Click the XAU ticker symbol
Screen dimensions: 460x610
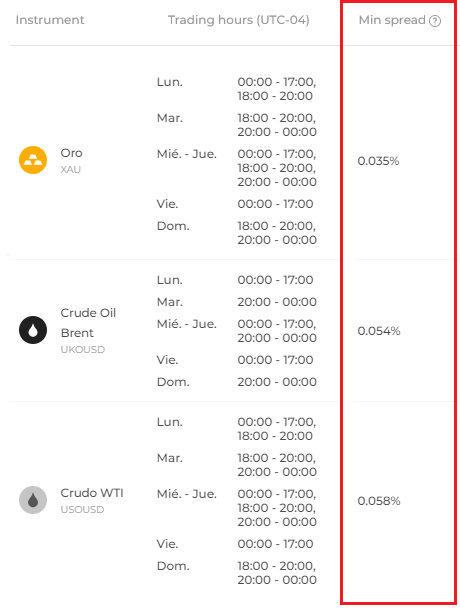tap(70, 170)
